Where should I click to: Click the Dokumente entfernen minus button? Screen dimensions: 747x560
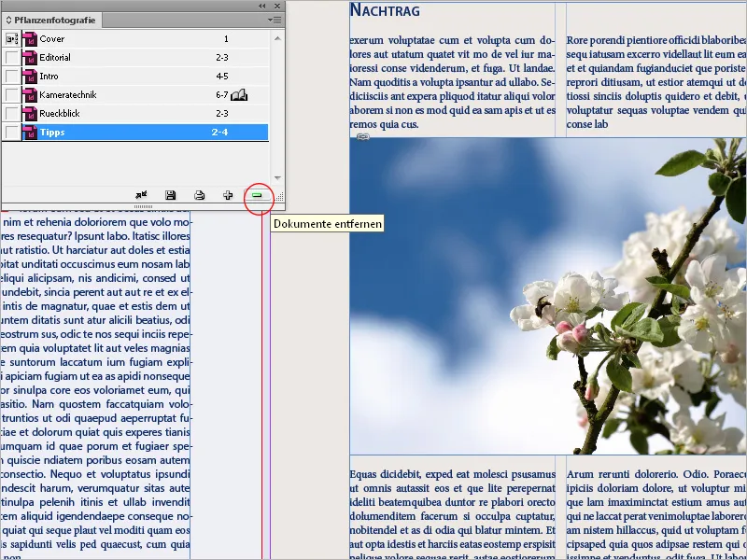258,195
